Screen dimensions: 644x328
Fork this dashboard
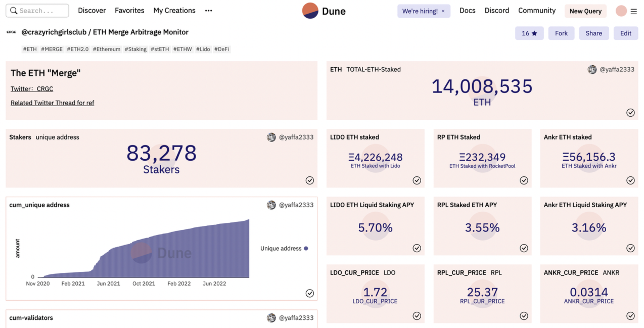(x=561, y=33)
